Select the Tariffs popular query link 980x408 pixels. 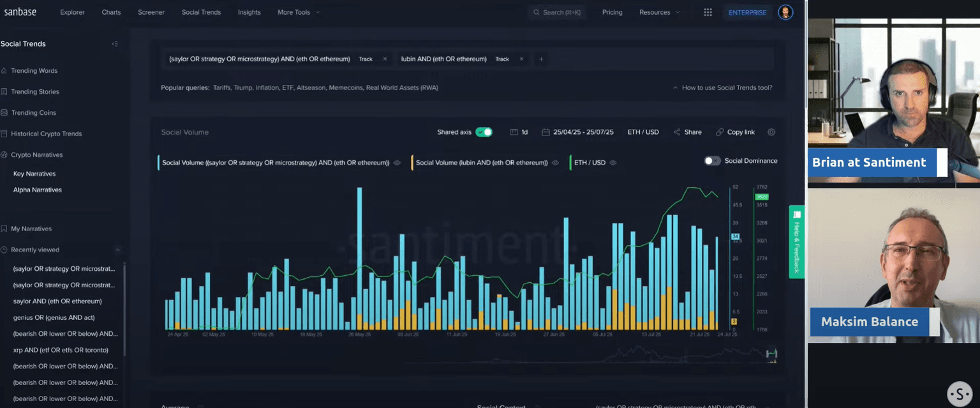coord(221,87)
